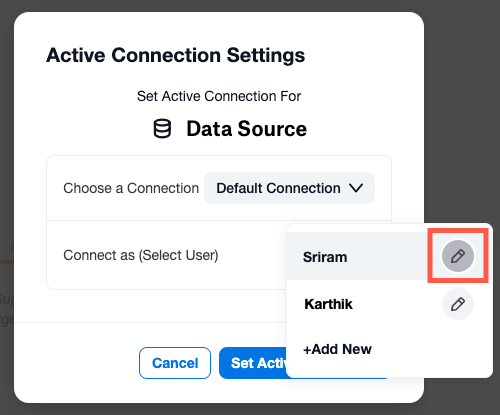Edit the Sriram user with pencil icon
Screen dimensions: 500x415
pyautogui.click(x=458, y=256)
